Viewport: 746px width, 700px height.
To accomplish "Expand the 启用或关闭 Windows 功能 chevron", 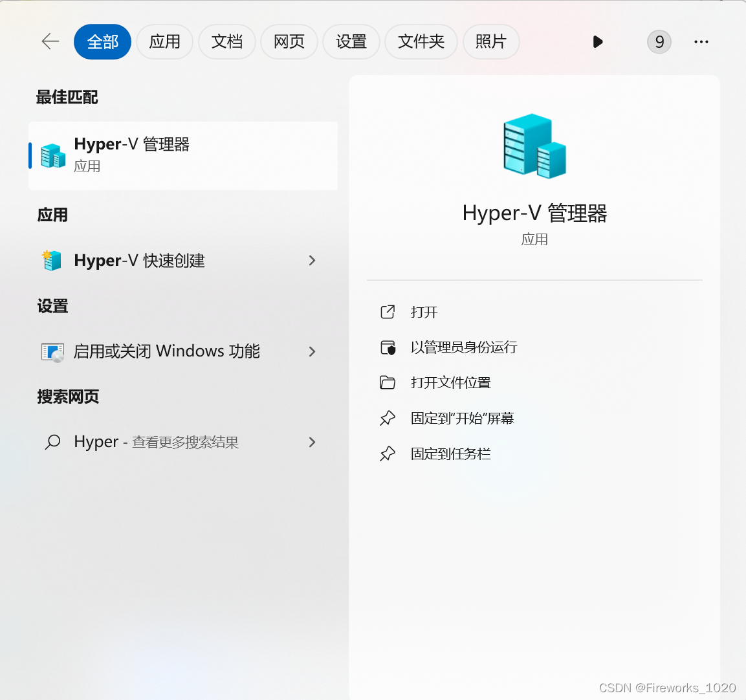I will 312,352.
